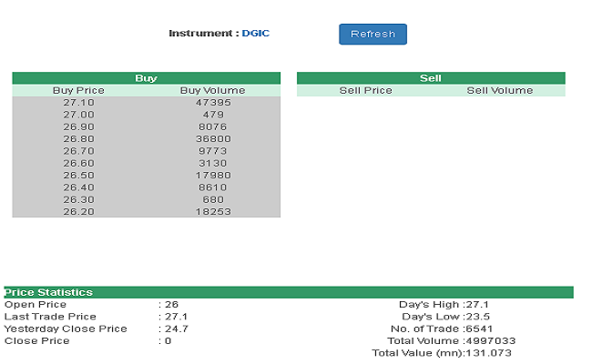The width and height of the screenshot is (592, 364).
Task: Select the Buy table header
Action: pyautogui.click(x=146, y=78)
